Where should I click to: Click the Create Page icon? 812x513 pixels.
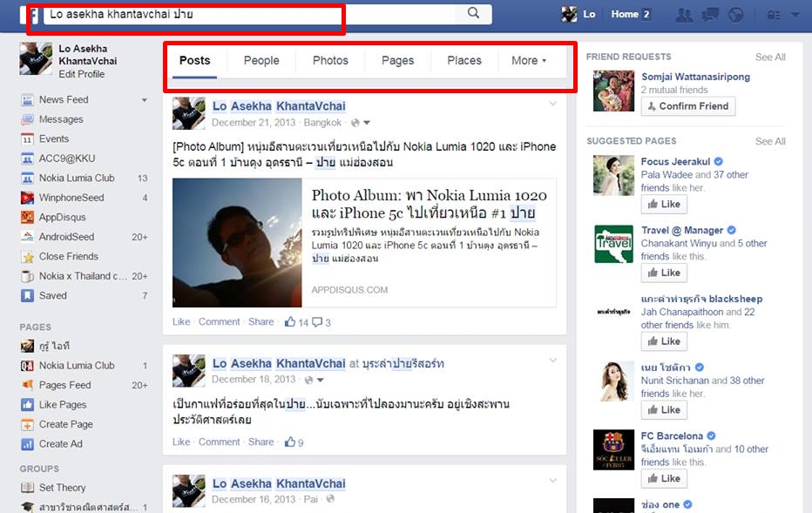click(x=27, y=424)
